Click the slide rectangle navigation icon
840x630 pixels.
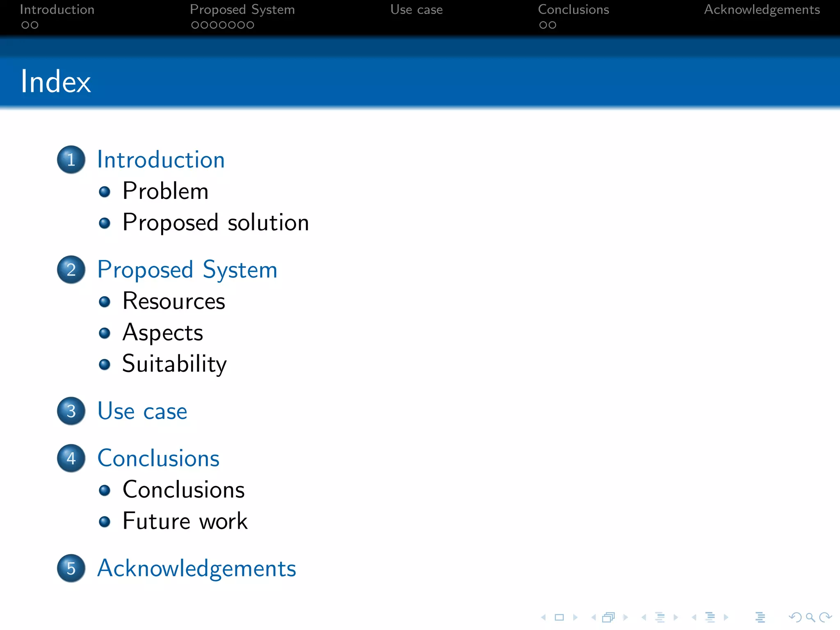559,617
